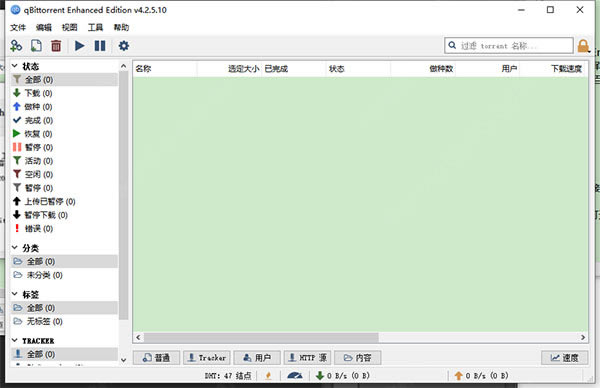The image size is (600, 388).
Task: Click download speed 0 B/s indicator
Action: (x=343, y=376)
